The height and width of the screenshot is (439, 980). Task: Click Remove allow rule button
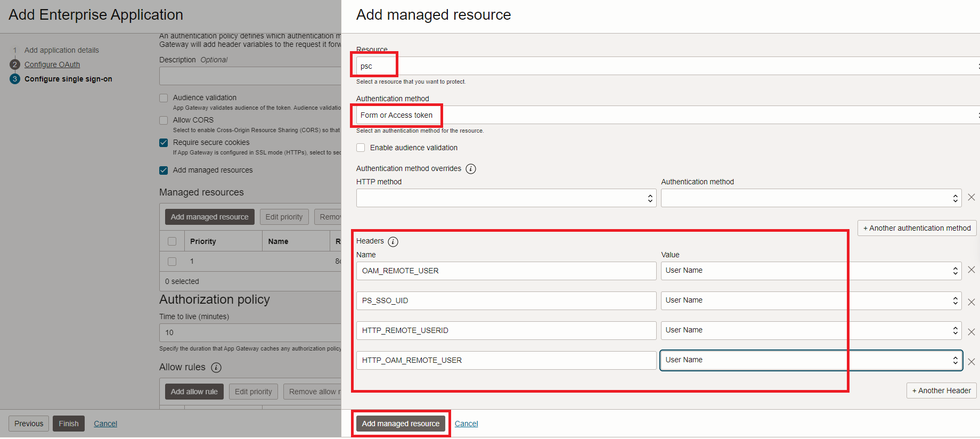[x=313, y=392]
